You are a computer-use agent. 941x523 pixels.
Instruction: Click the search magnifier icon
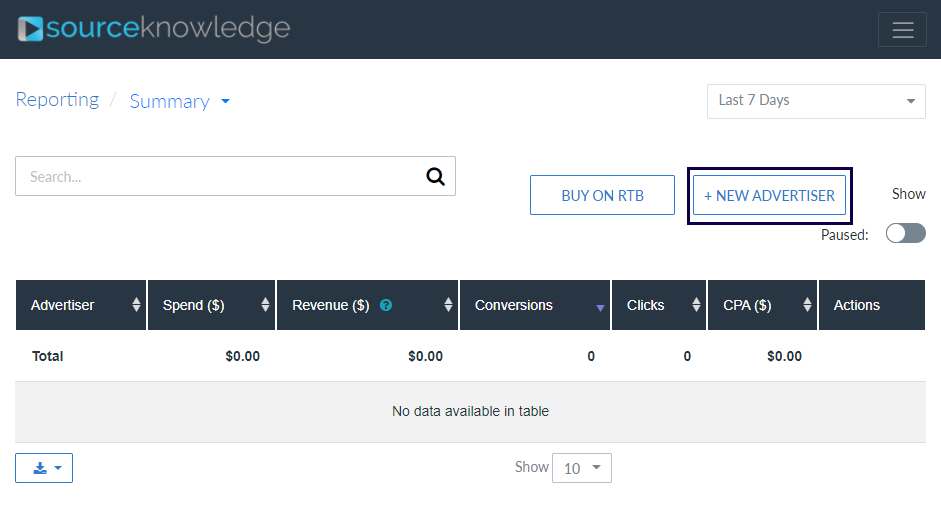[435, 176]
